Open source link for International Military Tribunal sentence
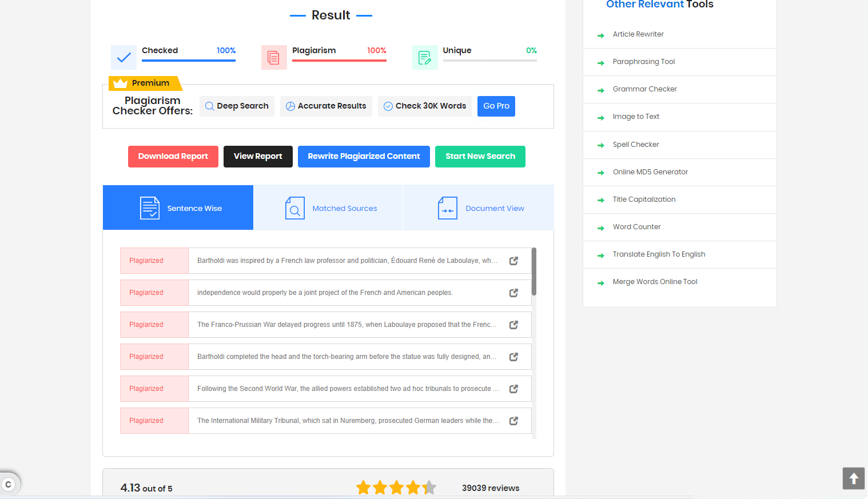 pos(513,421)
